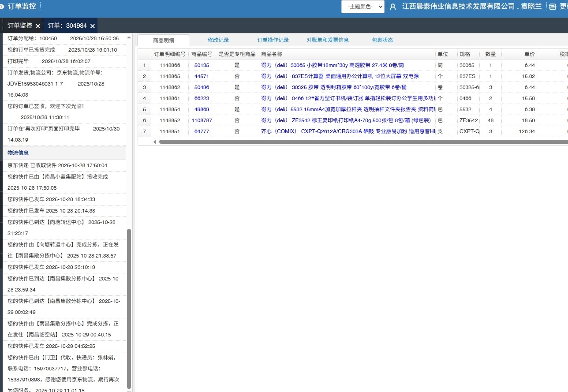568x392 pixels.
Task: Switch to the 修改记录 tab
Action: tap(218, 40)
